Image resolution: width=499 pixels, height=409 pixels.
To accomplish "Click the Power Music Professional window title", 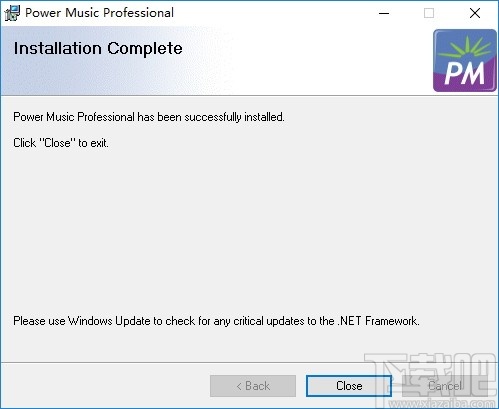I will point(99,13).
